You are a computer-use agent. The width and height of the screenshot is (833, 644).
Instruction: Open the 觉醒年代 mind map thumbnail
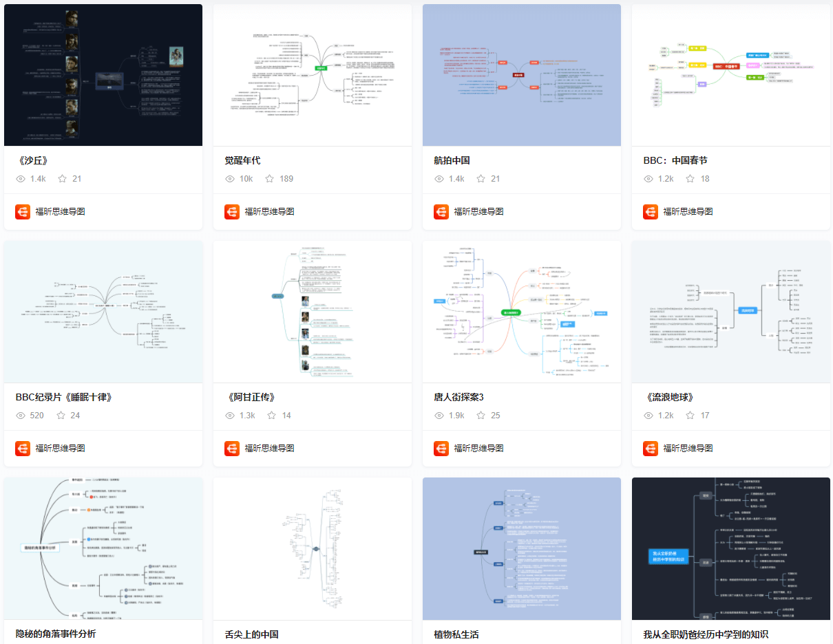tap(313, 75)
